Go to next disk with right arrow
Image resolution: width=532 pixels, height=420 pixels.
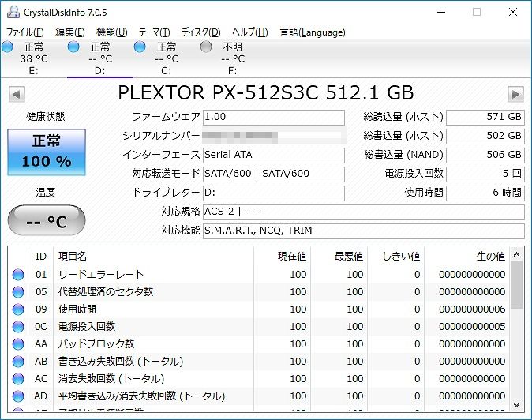pyautogui.click(x=515, y=94)
